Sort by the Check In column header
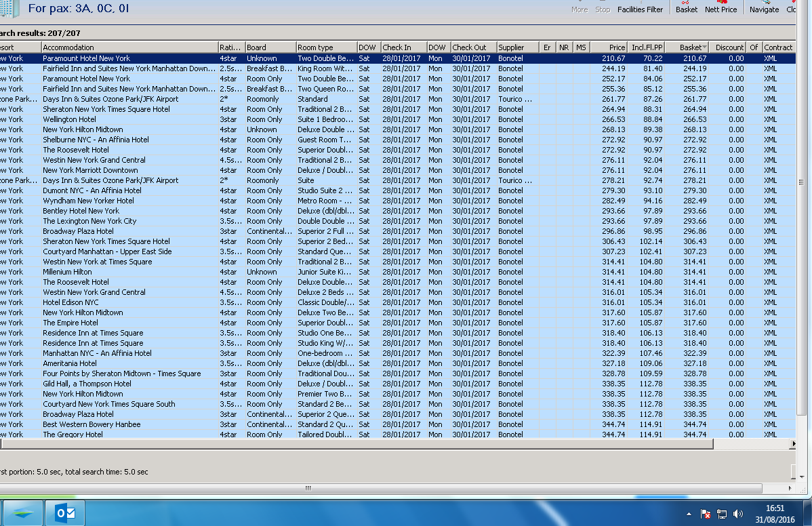The width and height of the screenshot is (812, 526). point(403,47)
